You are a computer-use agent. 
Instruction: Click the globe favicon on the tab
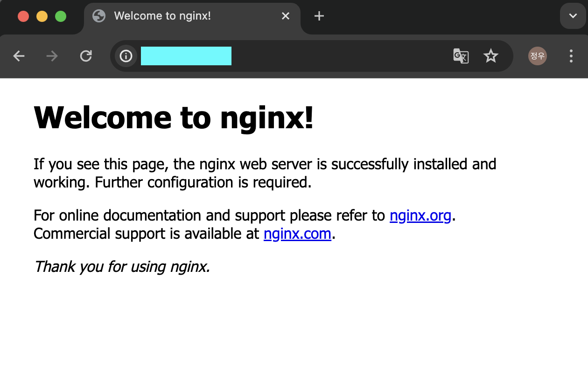click(x=99, y=16)
